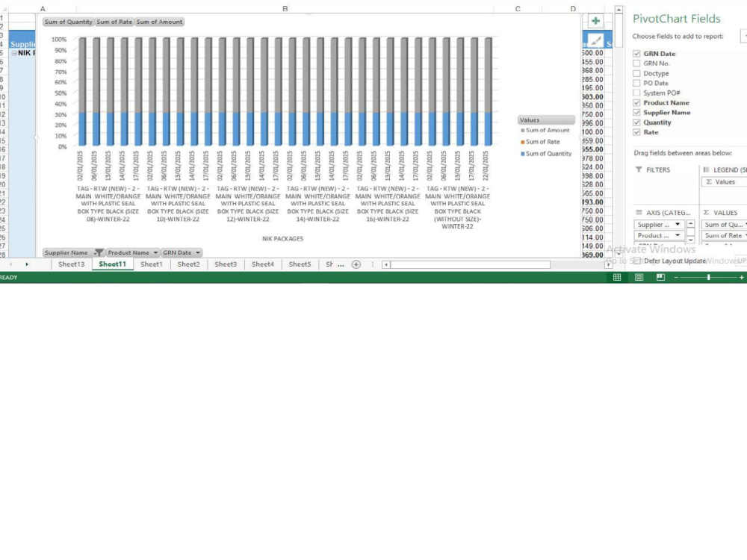Collapse the NIK supplier row minus icon
This screenshot has height=560, width=747.
[x=14, y=53]
